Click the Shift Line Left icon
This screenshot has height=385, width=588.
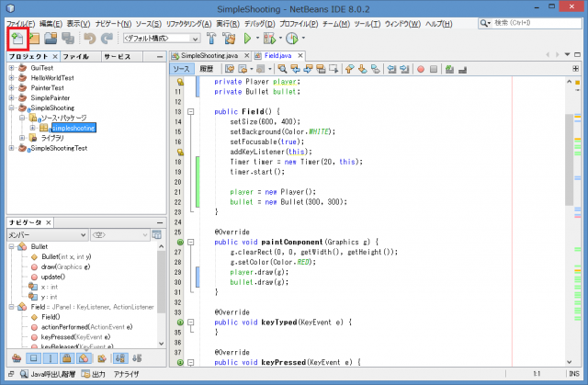[392, 69]
